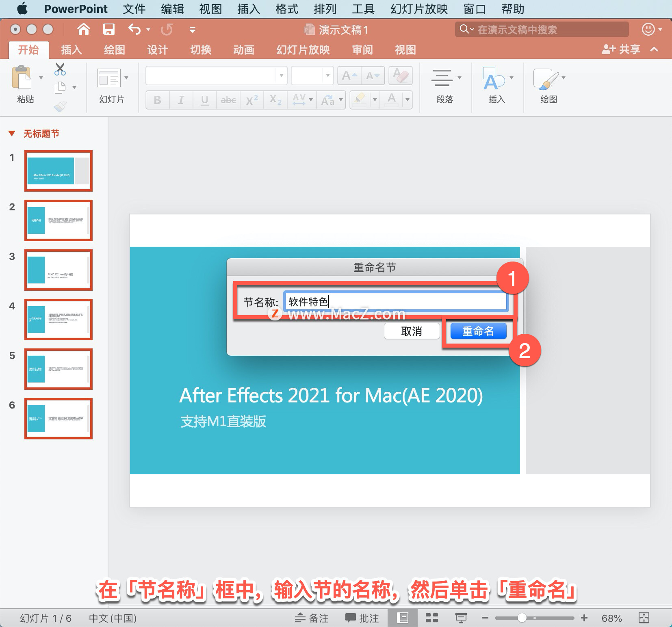
Task: Expand the Copy options arrow
Action: tap(74, 87)
